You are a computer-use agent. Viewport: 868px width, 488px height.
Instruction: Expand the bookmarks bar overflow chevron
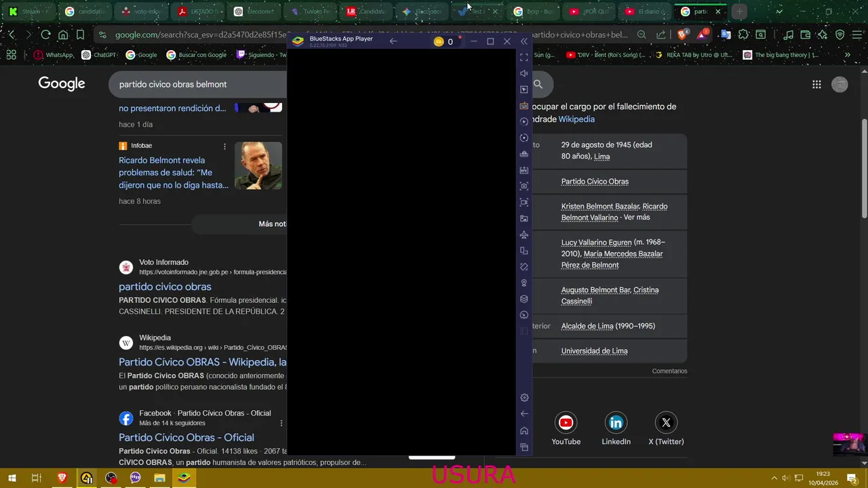847,55
